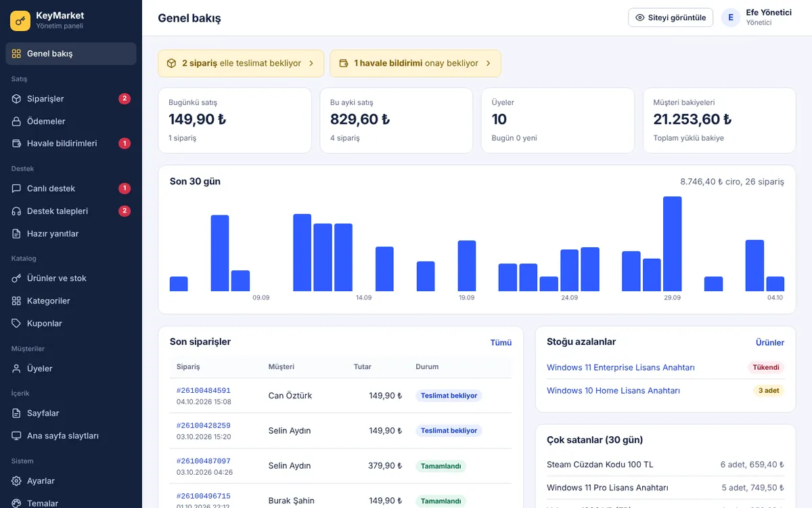Screen dimensions: 812x508
Task: Click the Efe Yönetici avatar circle
Action: click(731, 18)
